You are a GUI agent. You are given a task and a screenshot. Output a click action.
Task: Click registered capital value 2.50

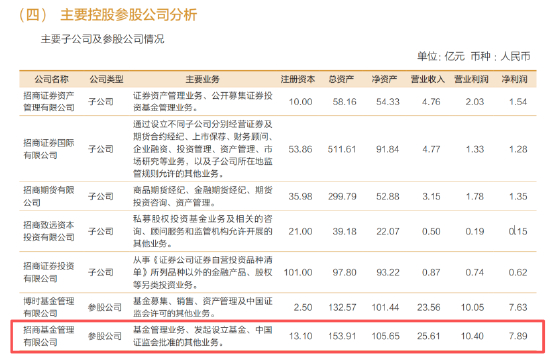[x=303, y=308]
